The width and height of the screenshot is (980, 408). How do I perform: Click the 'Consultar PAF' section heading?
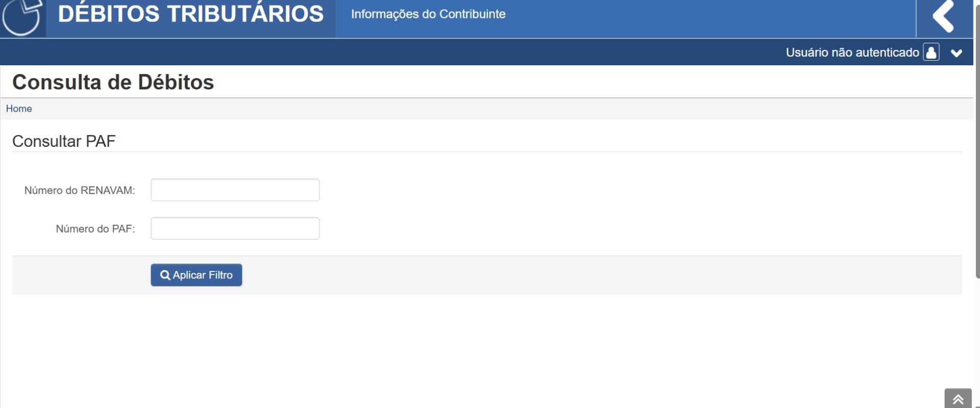point(64,141)
